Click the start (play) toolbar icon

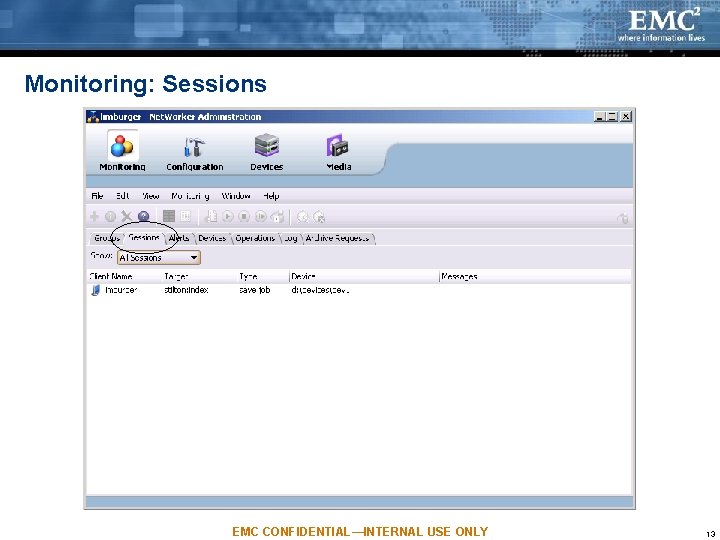click(228, 216)
